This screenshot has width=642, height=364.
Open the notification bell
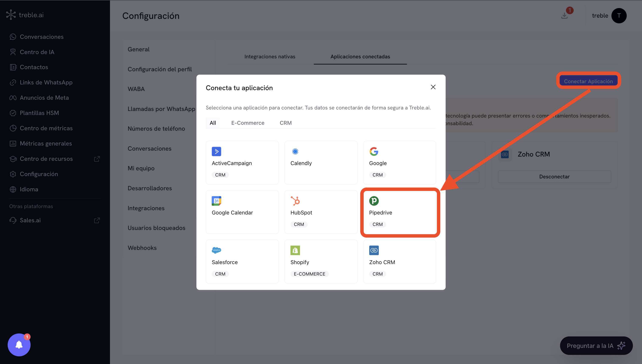pos(19,344)
